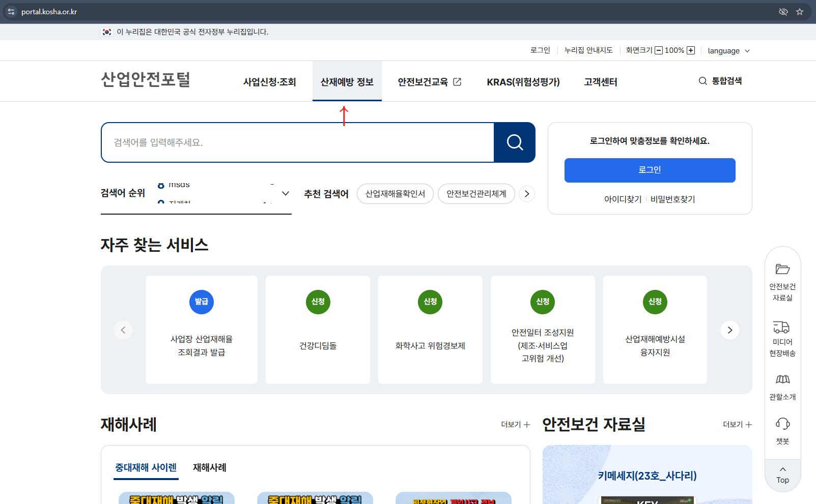Expand the language dropdown
Screen dimensions: 816x504
click(x=728, y=51)
